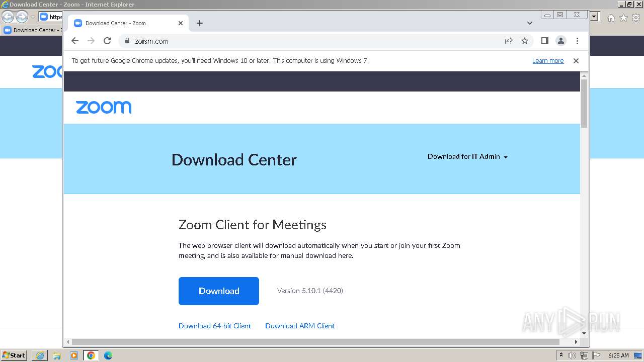This screenshot has width=644, height=362.
Task: Click the Zoom logo in Chrome page
Action: (104, 107)
